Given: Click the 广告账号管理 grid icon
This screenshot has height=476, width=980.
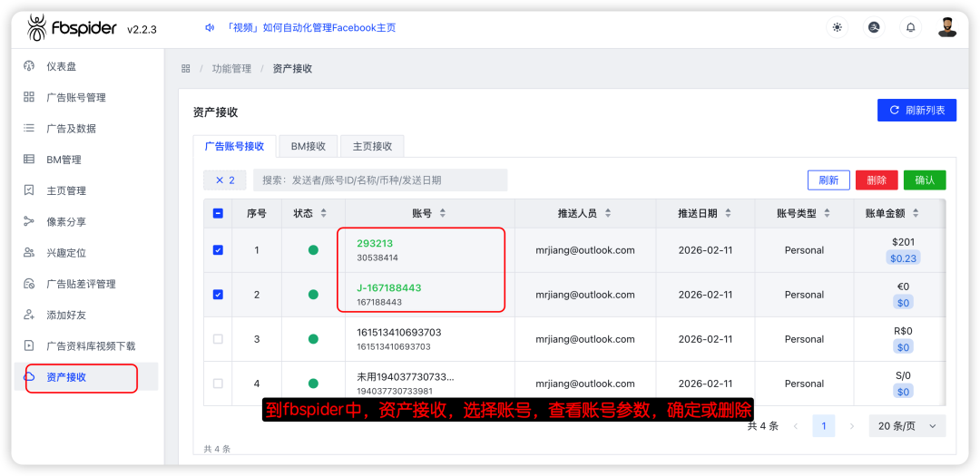Looking at the screenshot, I should click(29, 97).
